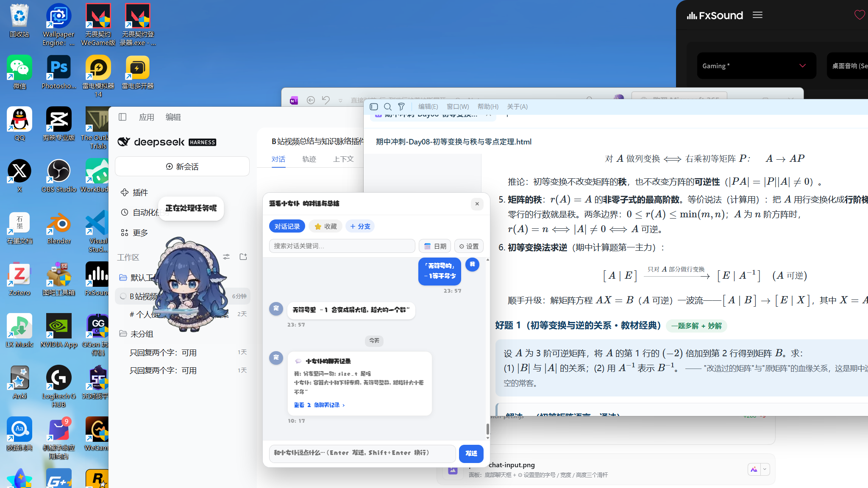This screenshot has height=488, width=868.
Task: Open the 桌面音响 output device dropdown
Action: pyautogui.click(x=848, y=66)
